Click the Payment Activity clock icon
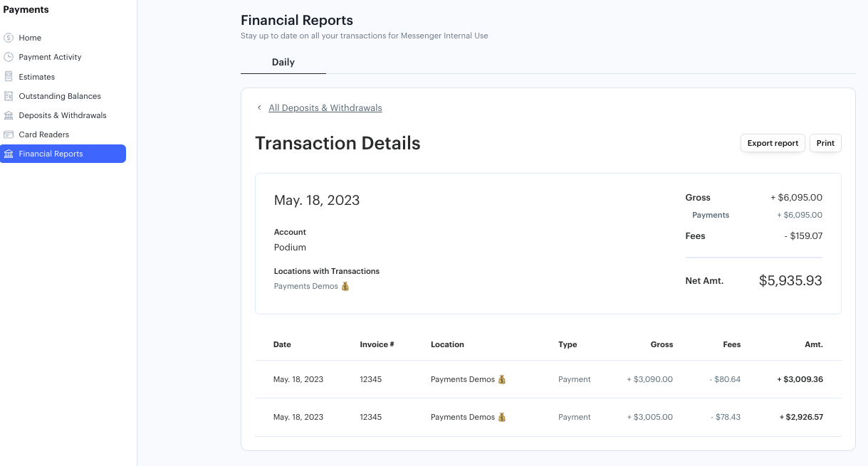 click(9, 57)
